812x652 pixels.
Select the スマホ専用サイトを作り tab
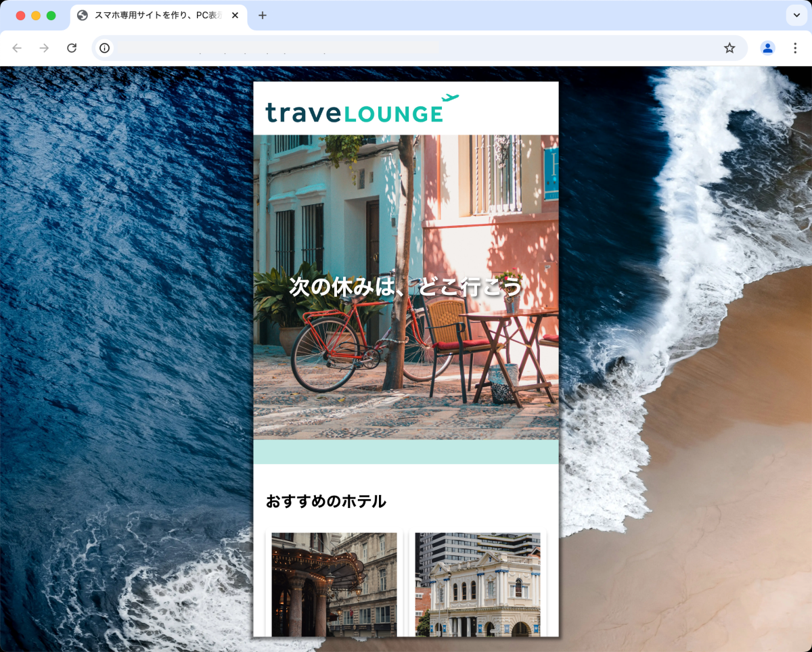[x=156, y=16]
